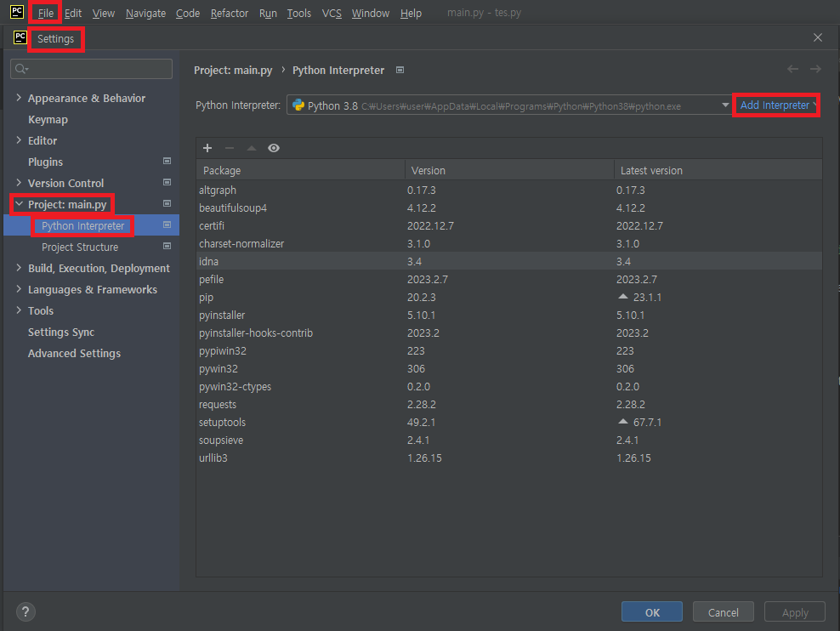
Task: Expand Version Control section
Action: pos(19,183)
